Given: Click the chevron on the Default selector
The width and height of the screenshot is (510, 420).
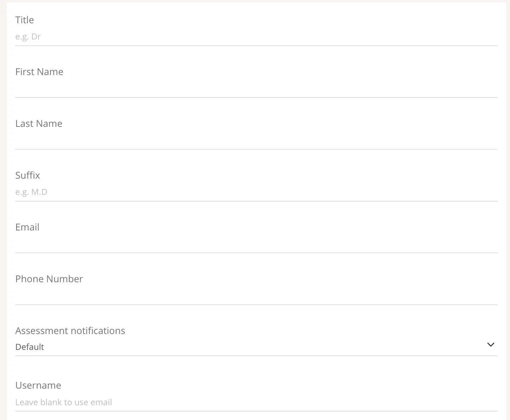Looking at the screenshot, I should (x=491, y=345).
